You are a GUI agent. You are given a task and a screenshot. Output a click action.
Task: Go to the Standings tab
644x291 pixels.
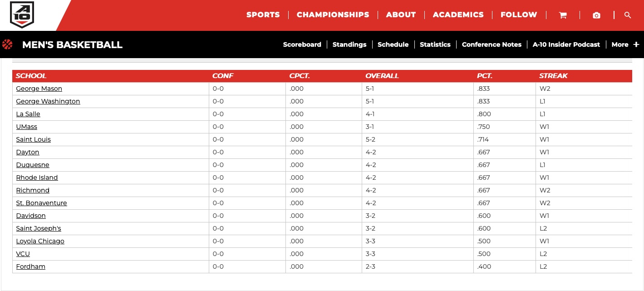(349, 44)
